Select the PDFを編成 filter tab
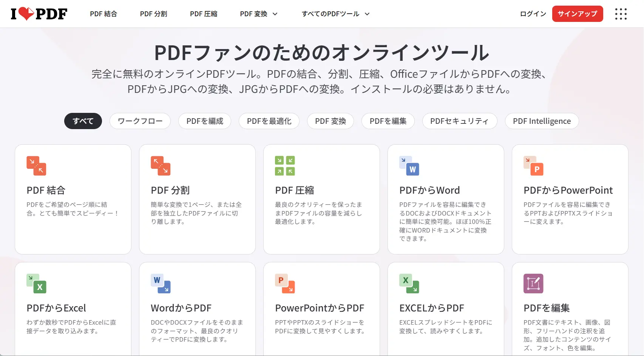Screen dimensions: 644x356 205,121
